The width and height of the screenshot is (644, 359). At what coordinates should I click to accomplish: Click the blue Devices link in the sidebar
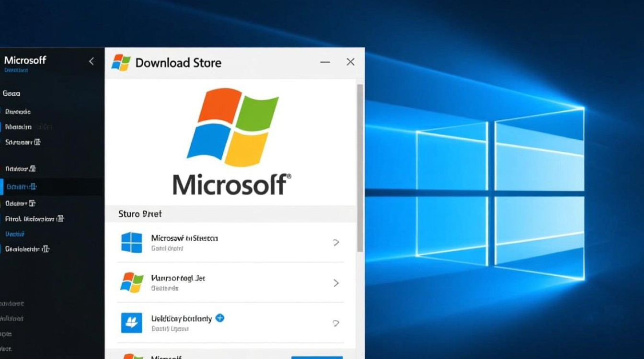click(14, 234)
